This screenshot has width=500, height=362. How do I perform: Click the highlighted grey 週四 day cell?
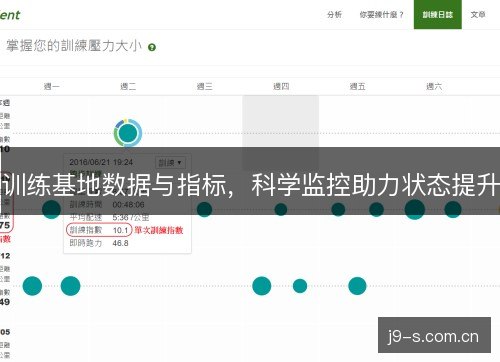pyautogui.click(x=281, y=133)
